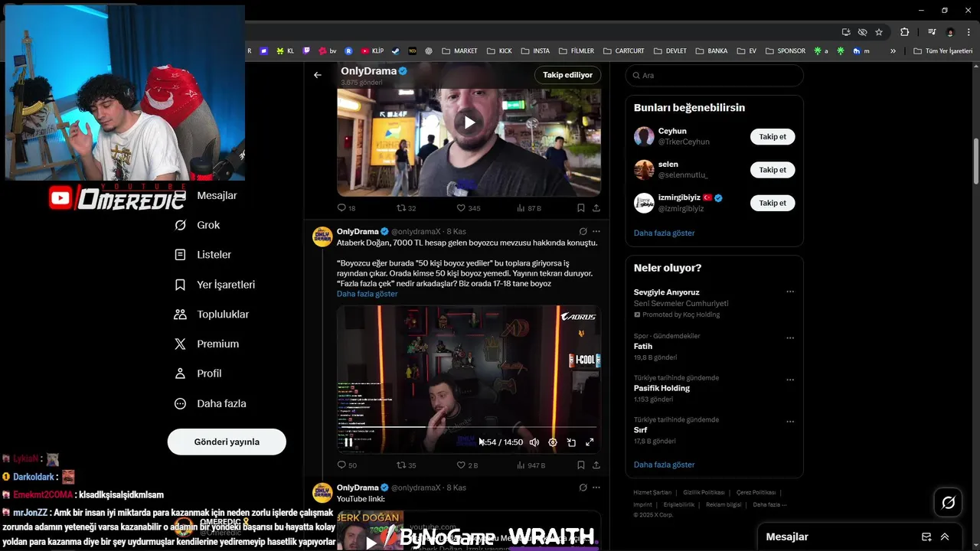Viewport: 980px width, 551px height.
Task: Open Grok in the left navigation
Action: tap(198, 225)
